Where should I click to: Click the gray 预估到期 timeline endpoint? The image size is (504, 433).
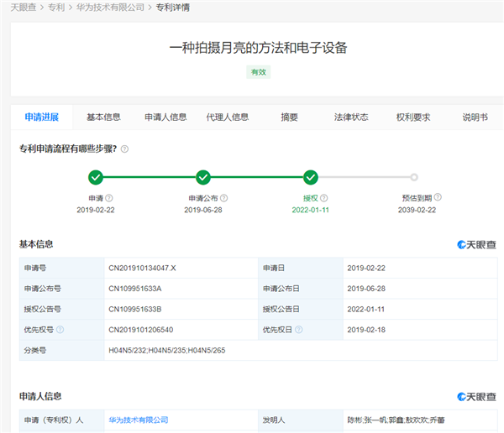[414, 177]
